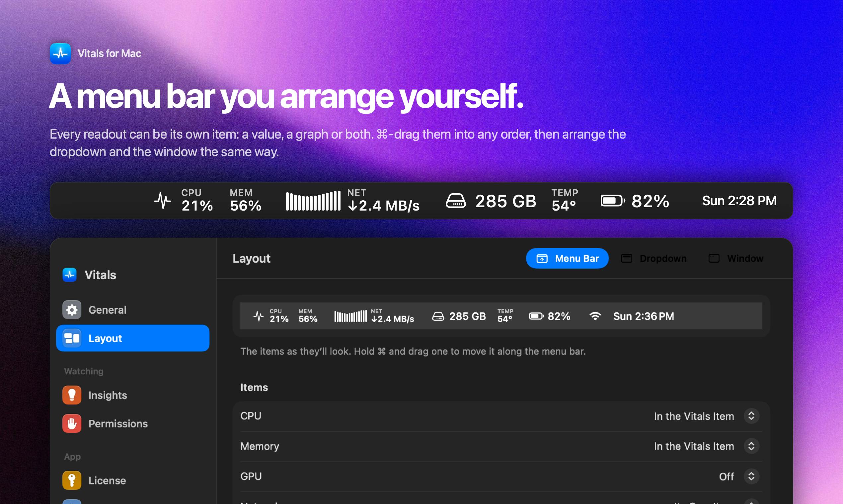Screen dimensions: 843x504
Task: Click the CPU 21% readout in the 2:28 PM menu bar
Action: 197,201
